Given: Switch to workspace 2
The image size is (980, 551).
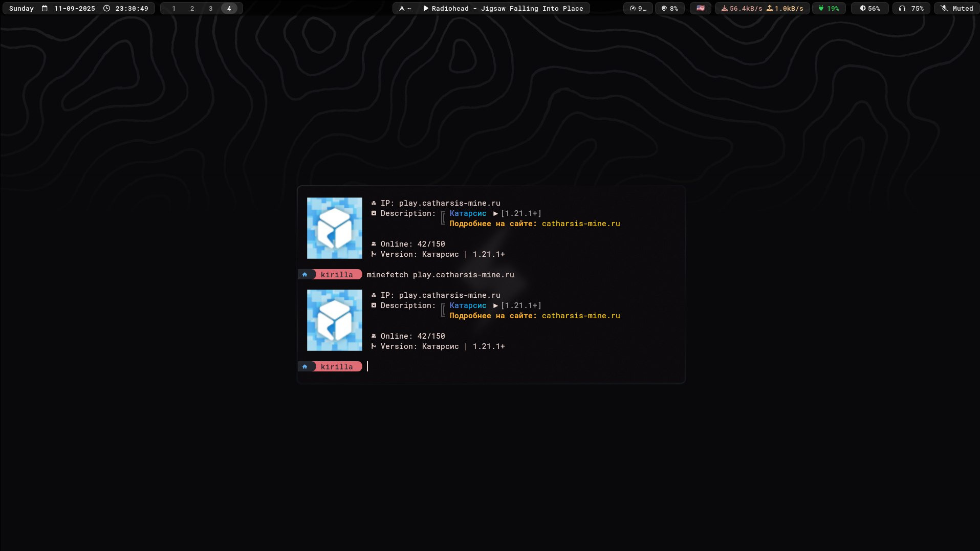Looking at the screenshot, I should [192, 8].
